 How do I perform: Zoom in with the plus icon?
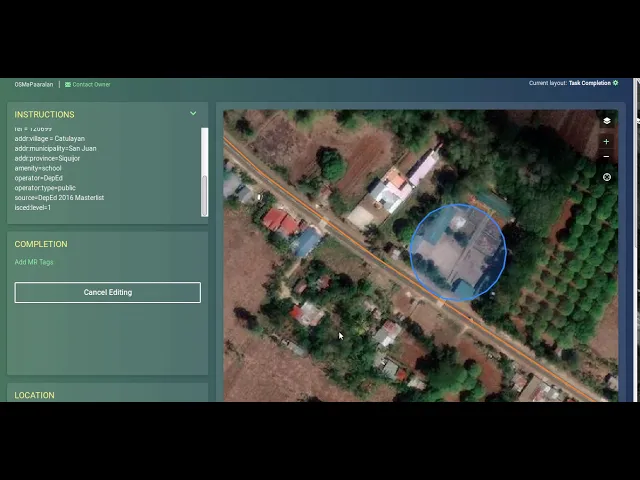point(607,142)
